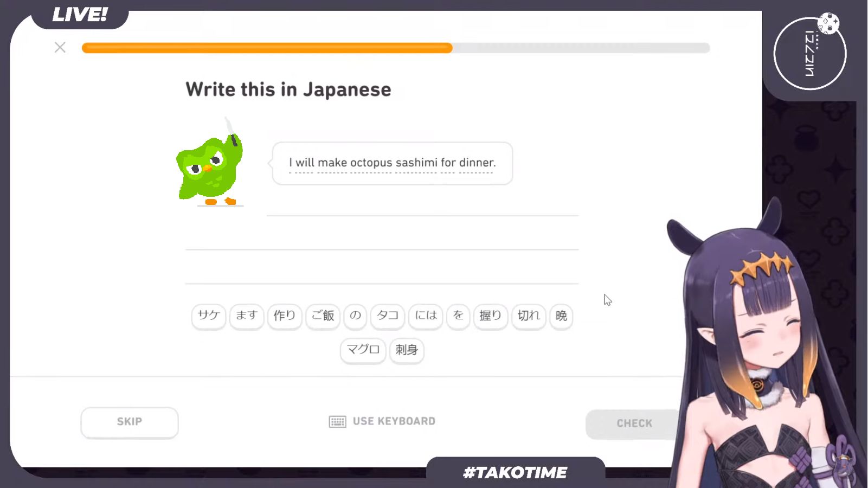Select the タコ word tile
The height and width of the screenshot is (488, 868).
387,317
